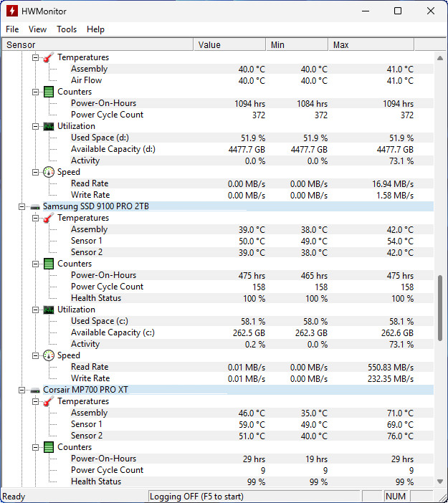The image size is (448, 503).
Task: Click the Samsung SSD Counters green icon
Action: coord(49,264)
